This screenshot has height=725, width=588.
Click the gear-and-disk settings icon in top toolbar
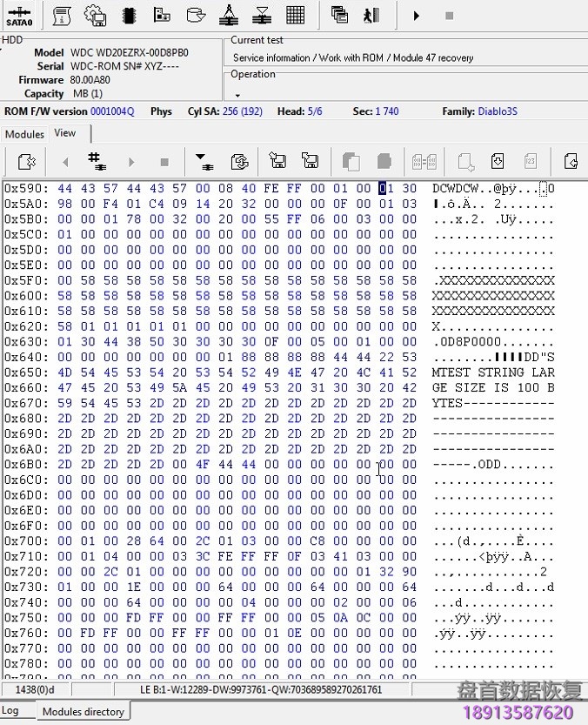[x=95, y=15]
